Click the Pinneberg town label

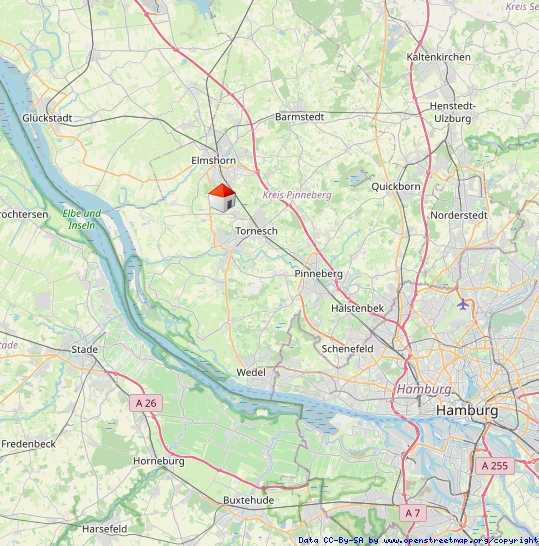[x=319, y=274]
